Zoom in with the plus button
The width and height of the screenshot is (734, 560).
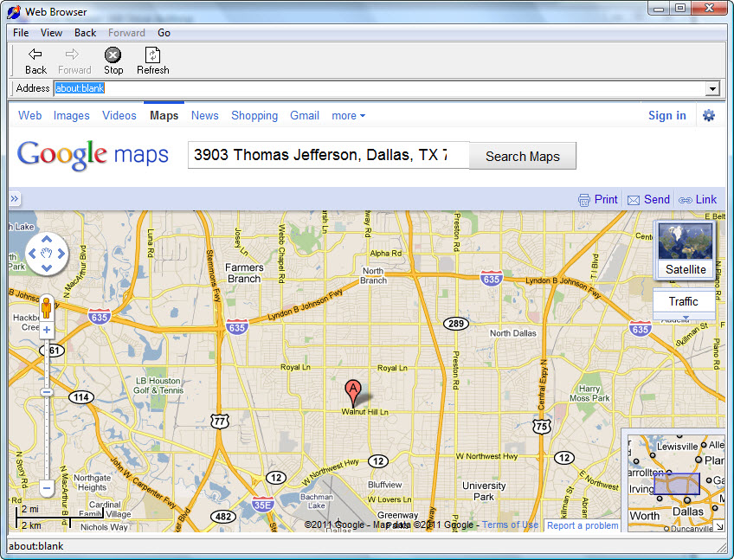point(47,330)
